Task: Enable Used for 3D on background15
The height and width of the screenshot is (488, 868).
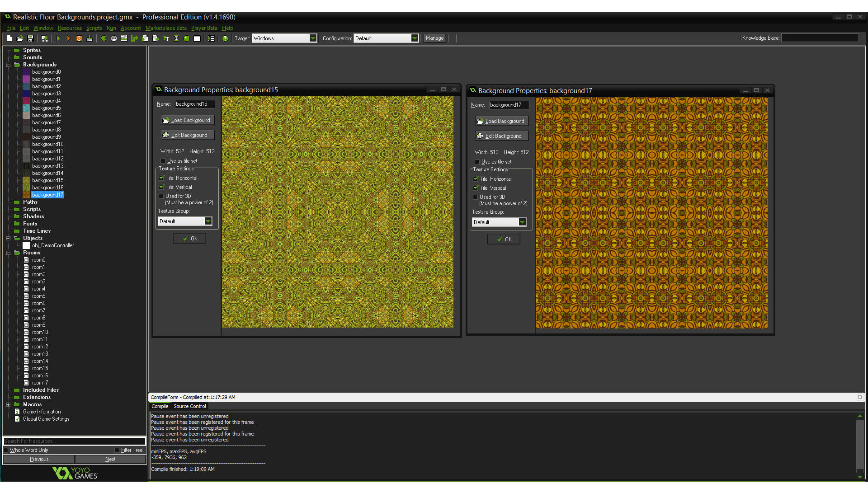Action: pos(161,196)
